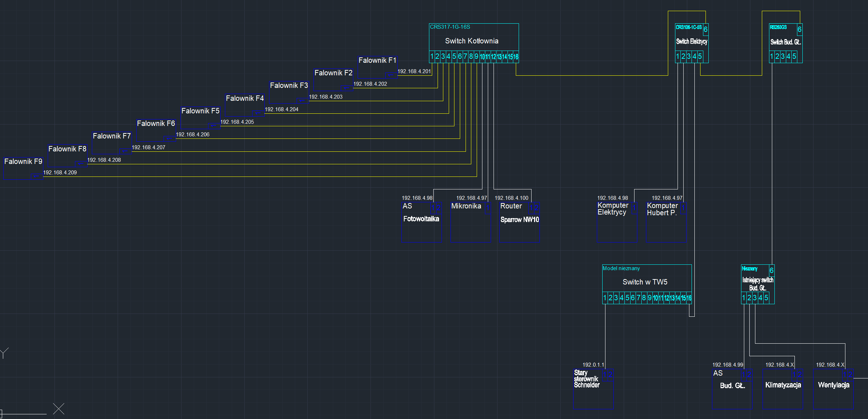Select the Switch w TW5 title

645,282
